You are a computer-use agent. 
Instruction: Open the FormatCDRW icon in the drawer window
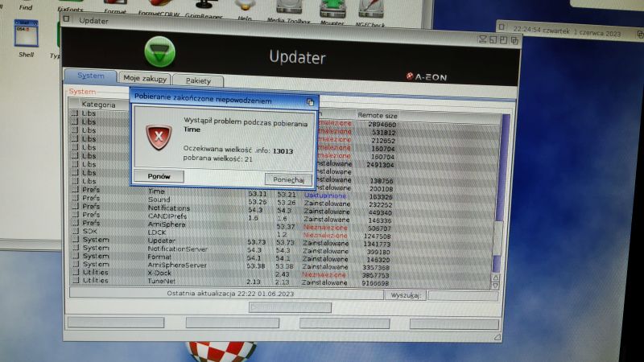(x=160, y=4)
